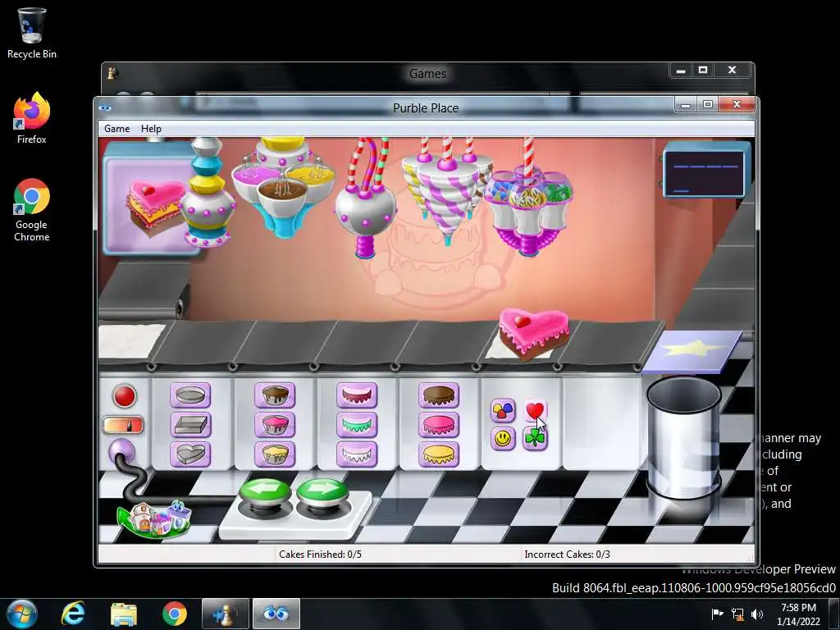Click the dark order monitor screen
The width and height of the screenshot is (840, 630).
[705, 174]
